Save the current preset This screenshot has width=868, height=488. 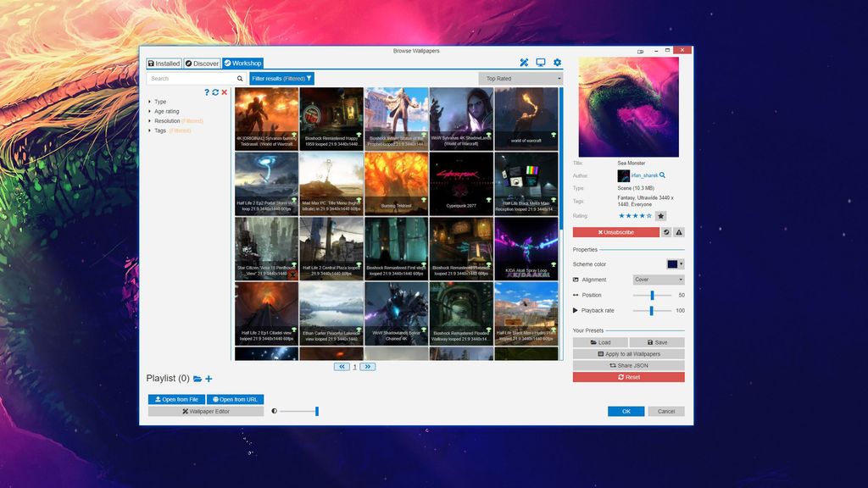coord(657,342)
